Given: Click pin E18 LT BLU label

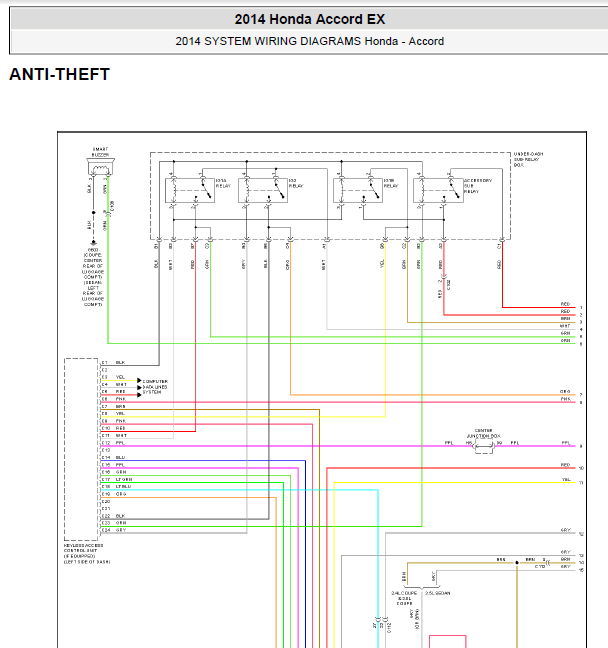Looking at the screenshot, I should pyautogui.click(x=117, y=486).
